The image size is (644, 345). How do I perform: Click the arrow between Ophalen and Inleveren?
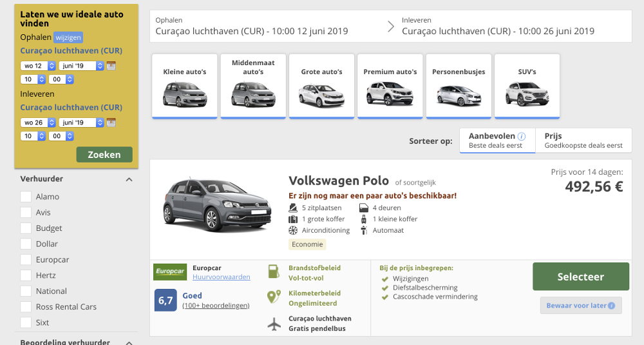point(391,26)
